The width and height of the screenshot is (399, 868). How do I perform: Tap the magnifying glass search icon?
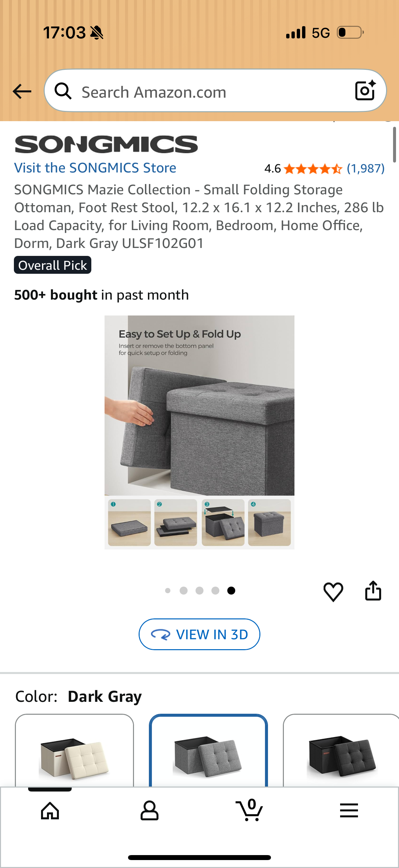pyautogui.click(x=63, y=91)
